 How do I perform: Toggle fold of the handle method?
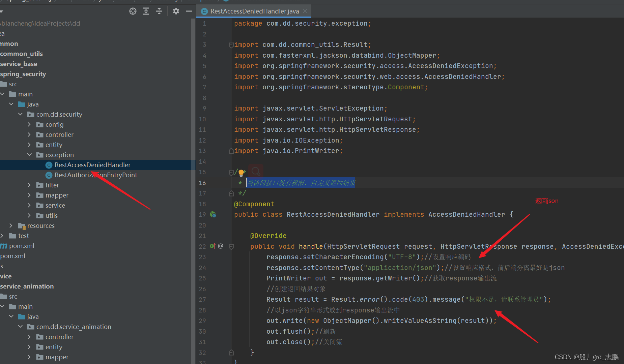point(231,247)
